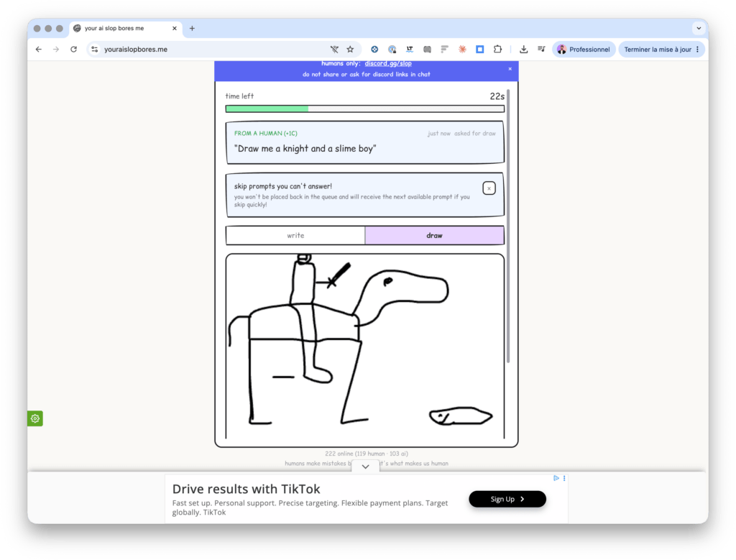Viewport: 736px width, 560px height.
Task: Dismiss the skip prompts tip box
Action: coord(489,188)
